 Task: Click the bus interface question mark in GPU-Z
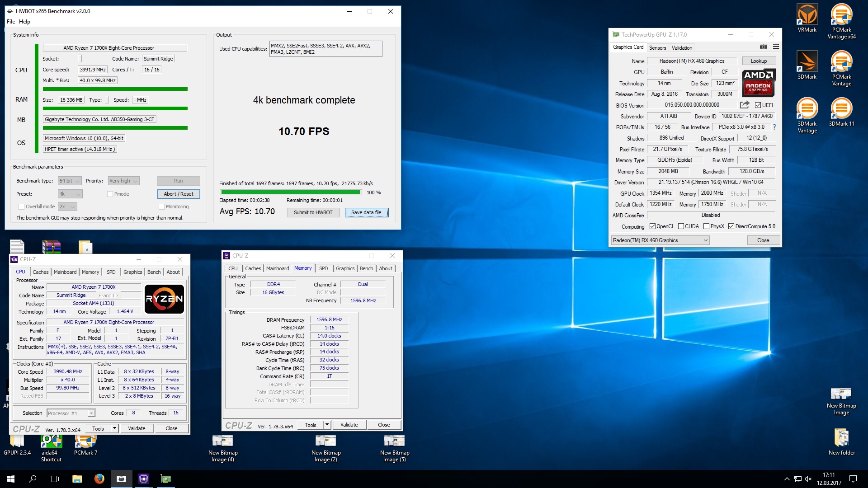coord(774,127)
